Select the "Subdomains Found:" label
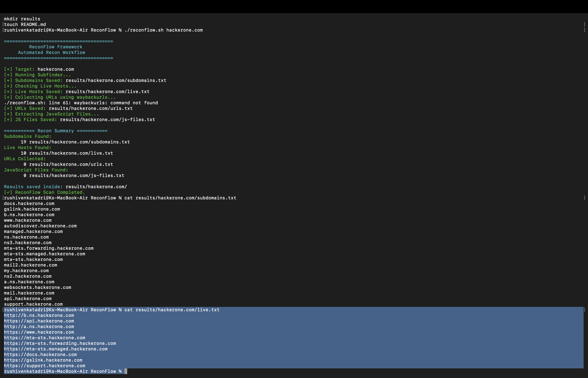 (28, 136)
